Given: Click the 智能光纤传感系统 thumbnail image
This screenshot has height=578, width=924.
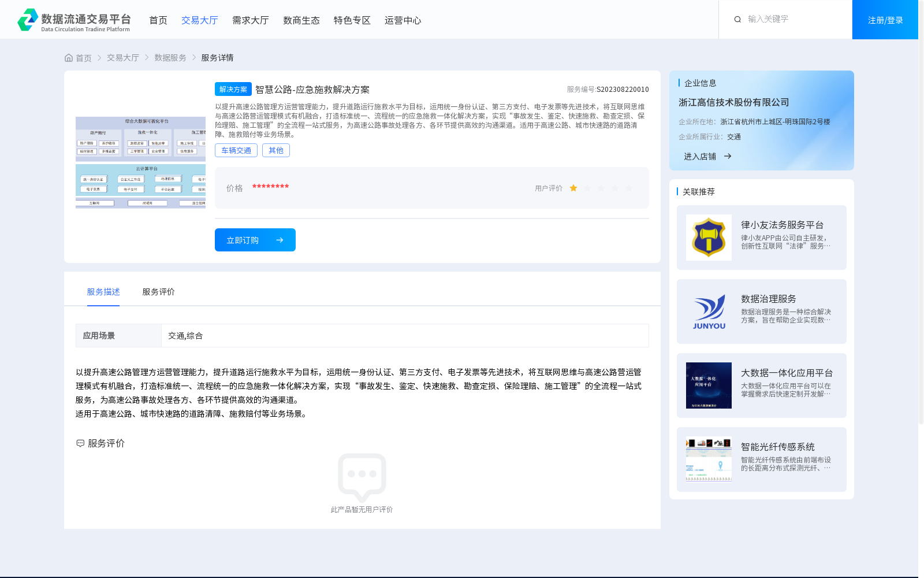Looking at the screenshot, I should click(709, 460).
